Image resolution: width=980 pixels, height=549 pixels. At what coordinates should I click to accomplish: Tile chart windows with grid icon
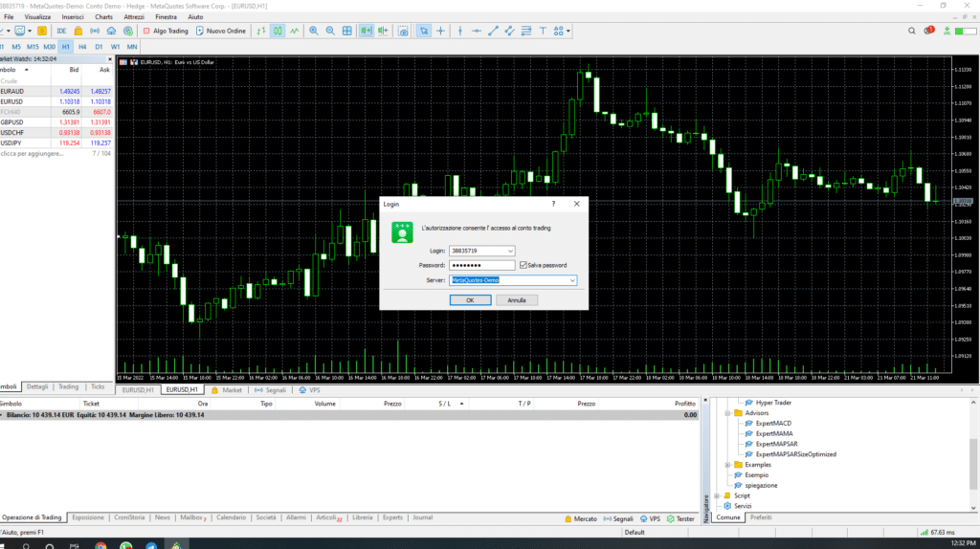[346, 31]
